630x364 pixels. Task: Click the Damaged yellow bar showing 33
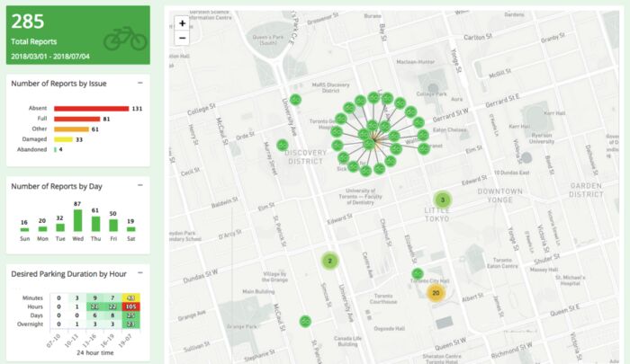[x=64, y=139]
